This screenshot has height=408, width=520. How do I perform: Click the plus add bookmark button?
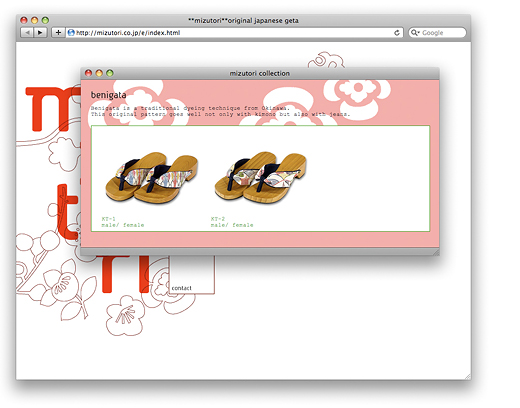pyautogui.click(x=58, y=33)
